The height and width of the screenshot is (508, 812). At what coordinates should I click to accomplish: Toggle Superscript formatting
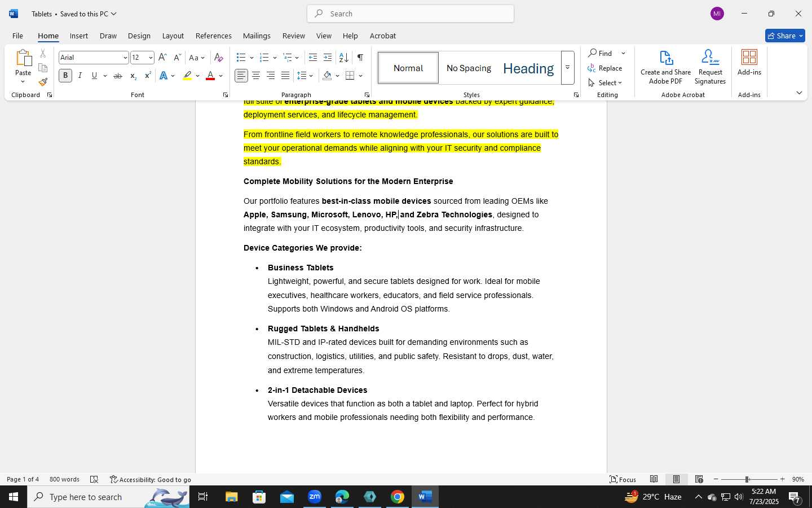(x=148, y=76)
